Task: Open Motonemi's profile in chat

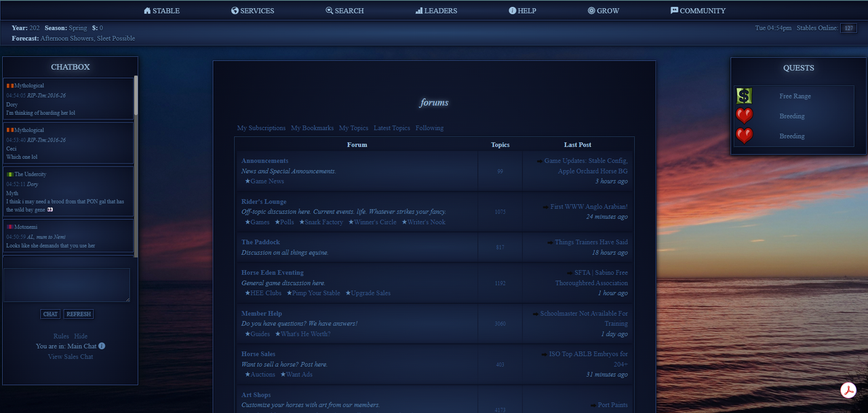Action: tap(26, 227)
